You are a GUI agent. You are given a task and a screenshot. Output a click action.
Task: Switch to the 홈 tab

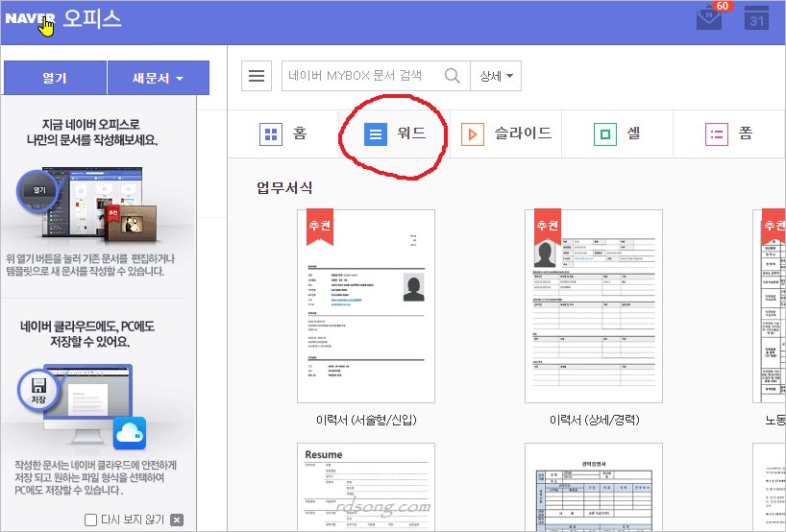pyautogui.click(x=283, y=134)
